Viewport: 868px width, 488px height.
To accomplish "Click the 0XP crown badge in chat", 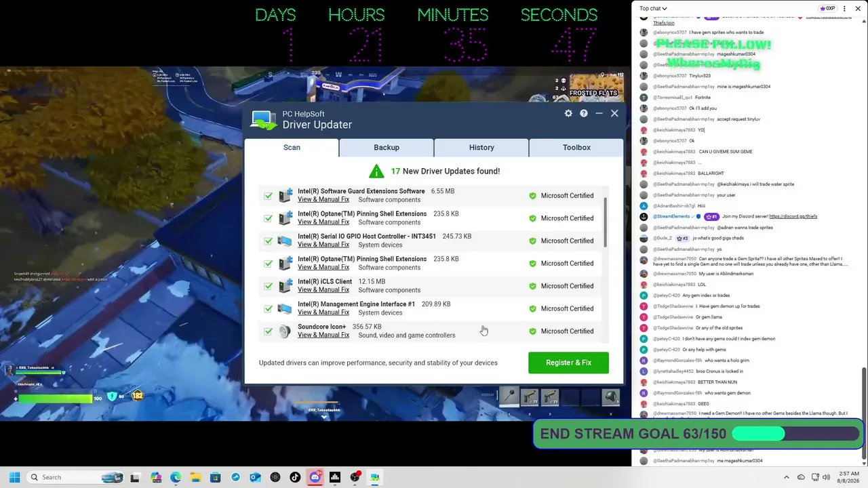I will click(x=827, y=9).
